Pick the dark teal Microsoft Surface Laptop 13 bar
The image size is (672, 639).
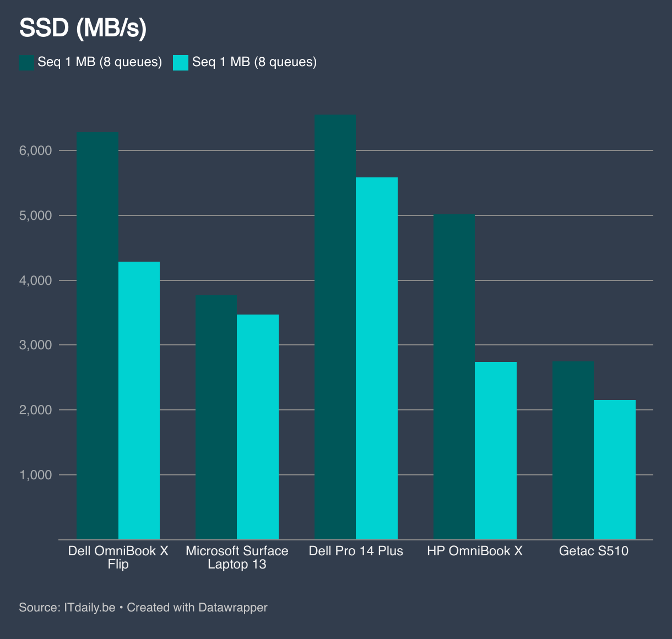[x=216, y=418]
